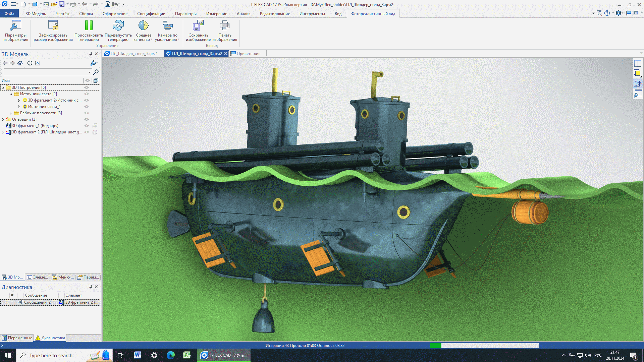The height and width of the screenshot is (362, 644).
Task: Switch to Приветствие document tab
Action: (248, 54)
